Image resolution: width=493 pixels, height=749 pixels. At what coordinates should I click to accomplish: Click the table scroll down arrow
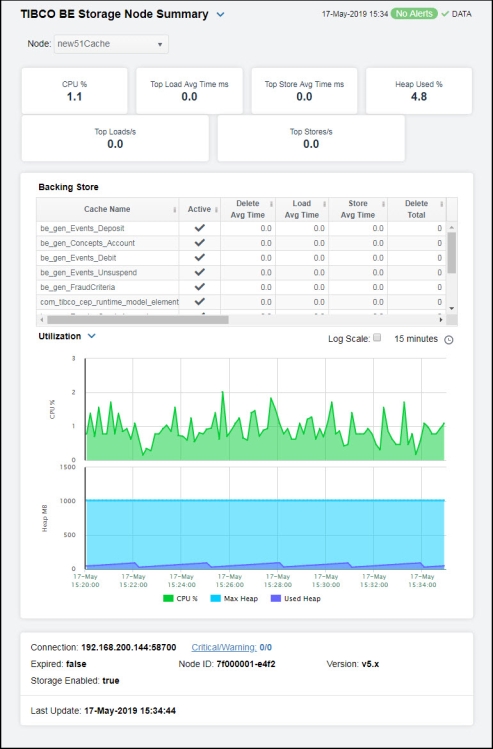[452, 309]
